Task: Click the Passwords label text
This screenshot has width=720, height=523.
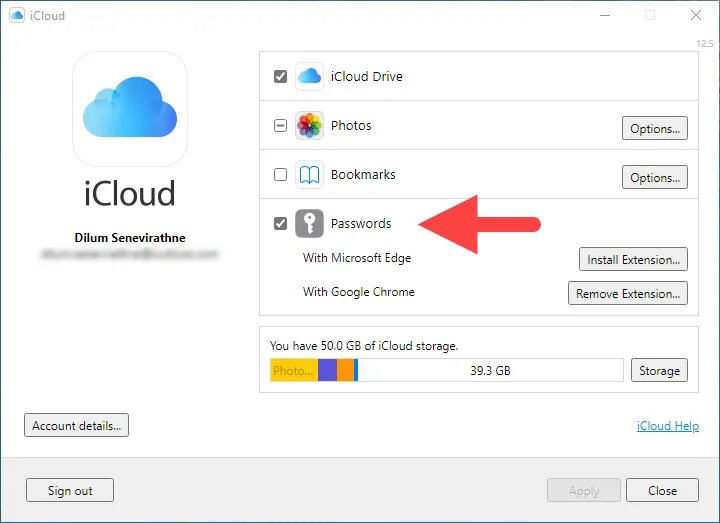Action: pyautogui.click(x=361, y=224)
